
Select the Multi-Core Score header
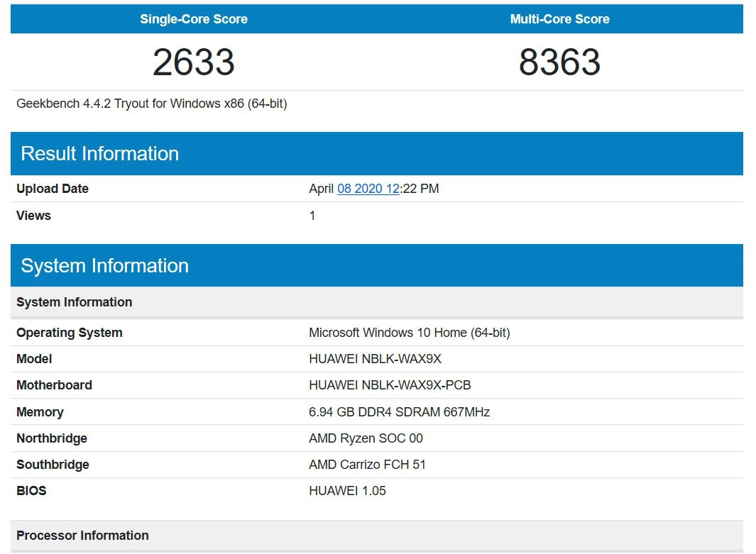[560, 18]
